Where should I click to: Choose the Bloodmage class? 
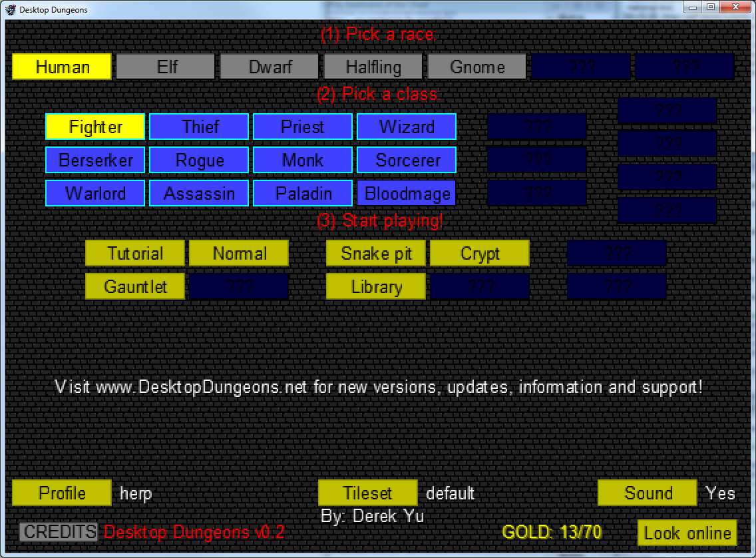pos(407,193)
